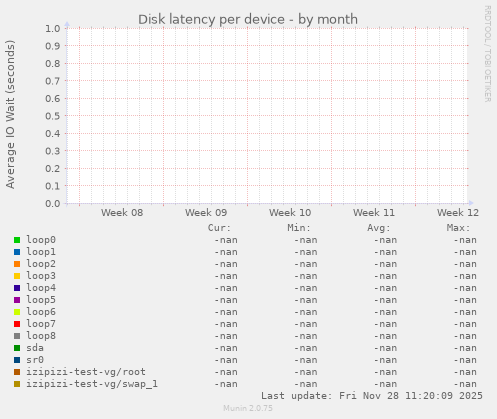Select the izipizi-test-vg/root legend label
Viewport: 497px width, 419px height.
coord(86,372)
